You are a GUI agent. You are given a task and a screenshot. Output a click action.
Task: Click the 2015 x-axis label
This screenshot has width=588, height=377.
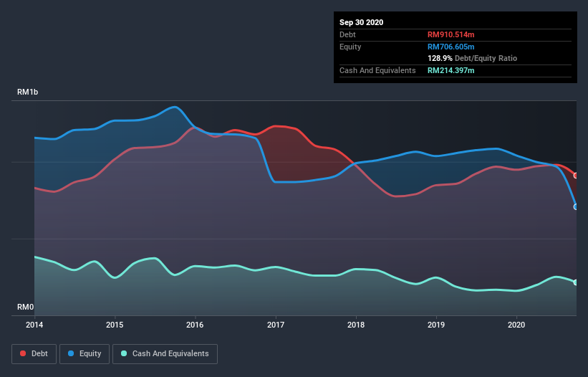click(115, 325)
